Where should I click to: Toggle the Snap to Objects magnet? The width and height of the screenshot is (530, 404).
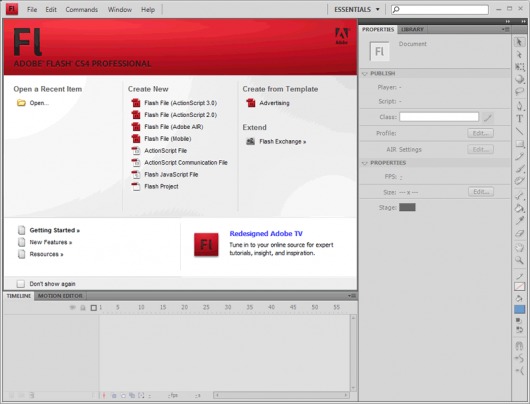point(520,346)
